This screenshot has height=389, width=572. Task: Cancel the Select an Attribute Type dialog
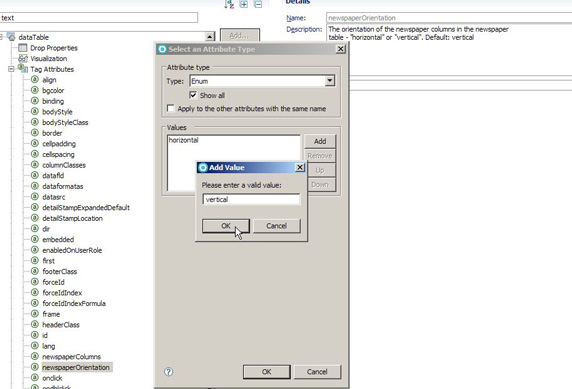pyautogui.click(x=317, y=371)
